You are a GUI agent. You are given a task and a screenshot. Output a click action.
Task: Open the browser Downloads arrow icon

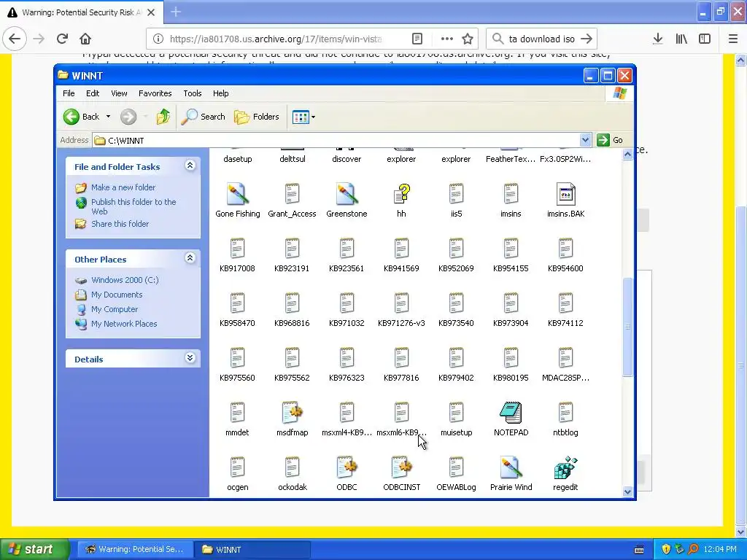click(x=658, y=39)
